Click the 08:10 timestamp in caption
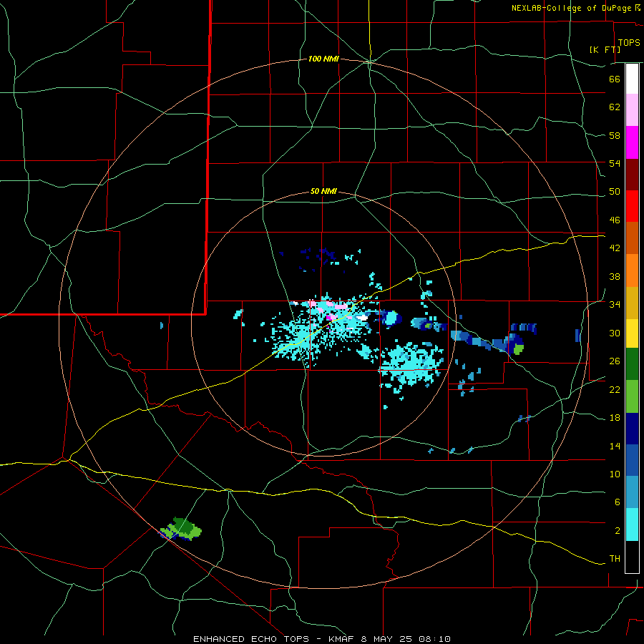This screenshot has height=644, width=644. (434, 639)
